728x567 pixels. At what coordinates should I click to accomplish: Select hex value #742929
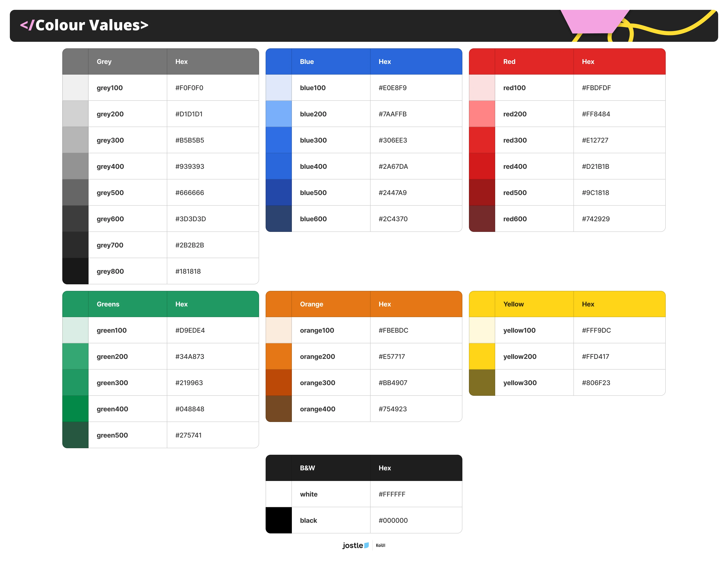click(596, 219)
